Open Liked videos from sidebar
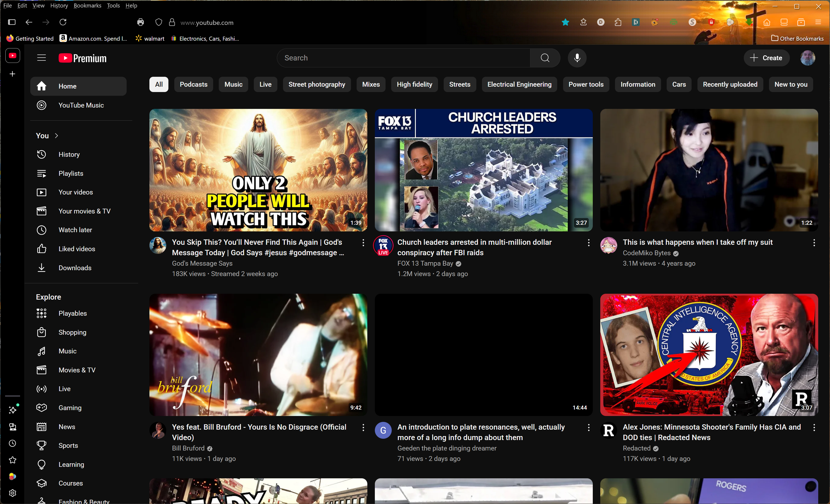 [77, 249]
